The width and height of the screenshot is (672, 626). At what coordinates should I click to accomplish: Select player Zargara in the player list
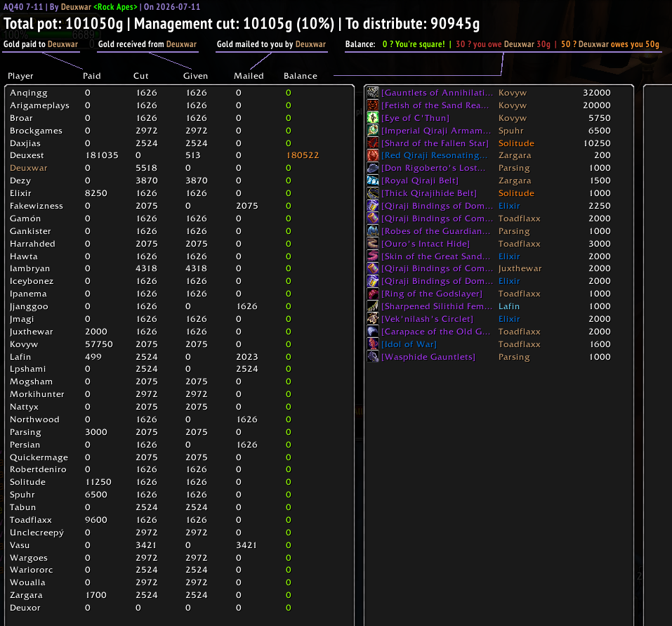point(26,595)
